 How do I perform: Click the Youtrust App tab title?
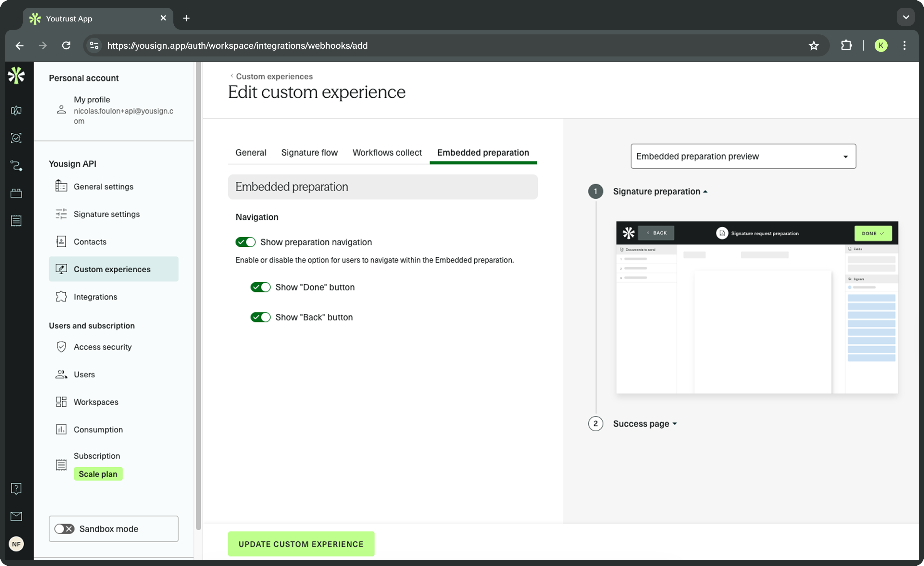69,18
